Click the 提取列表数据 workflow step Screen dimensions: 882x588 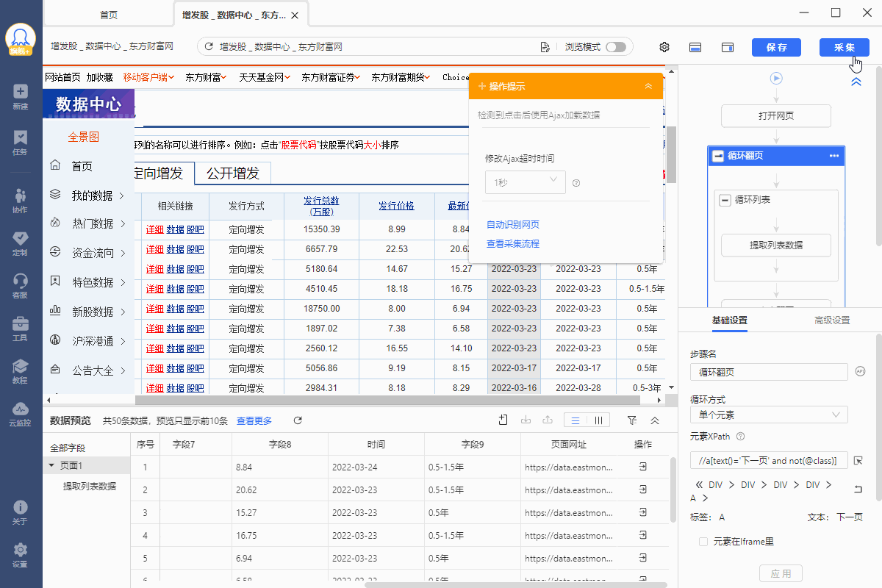pos(776,245)
